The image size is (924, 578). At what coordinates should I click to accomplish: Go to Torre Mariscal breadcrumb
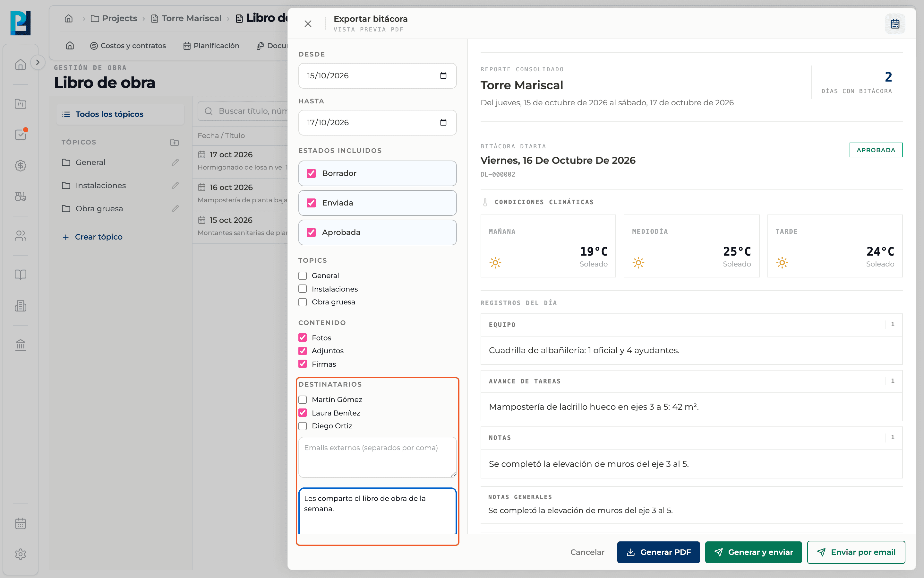coord(186,18)
